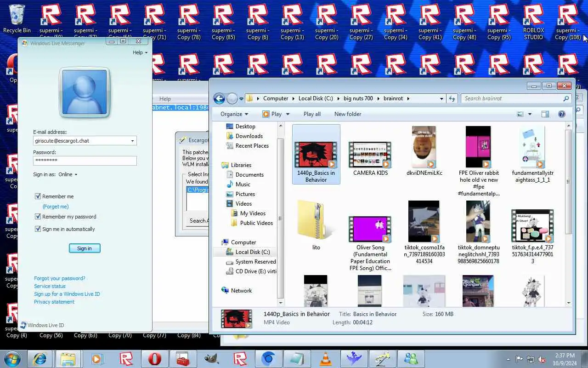
Task: Click the change view icon in Explorer
Action: pyautogui.click(x=520, y=114)
